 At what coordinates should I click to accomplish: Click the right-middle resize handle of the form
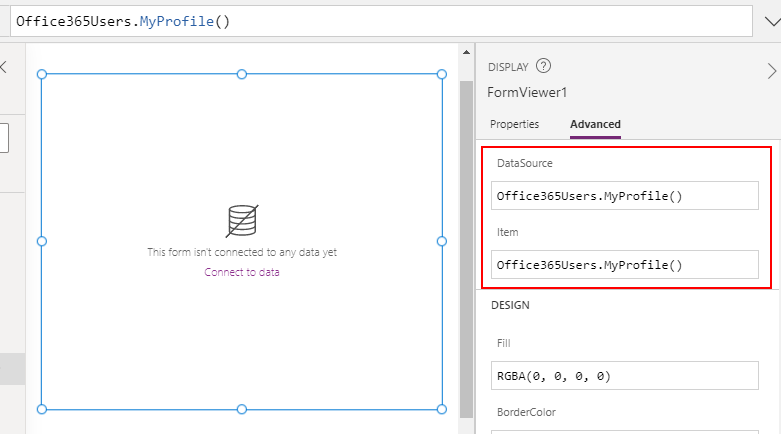click(x=442, y=241)
